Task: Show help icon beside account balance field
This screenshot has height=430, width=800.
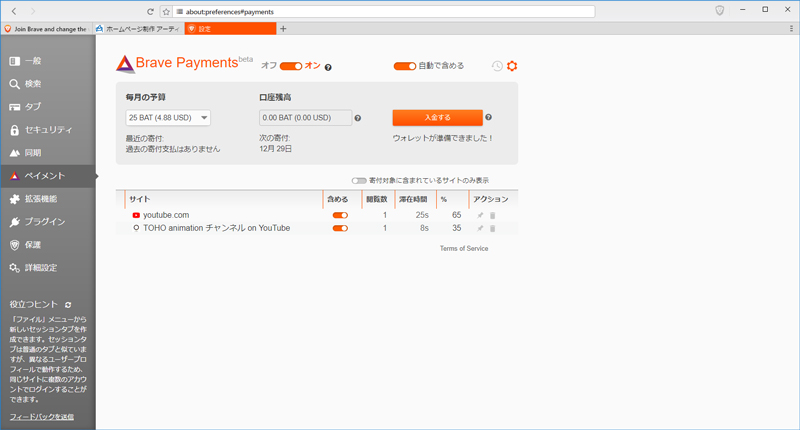Action: 358,118
